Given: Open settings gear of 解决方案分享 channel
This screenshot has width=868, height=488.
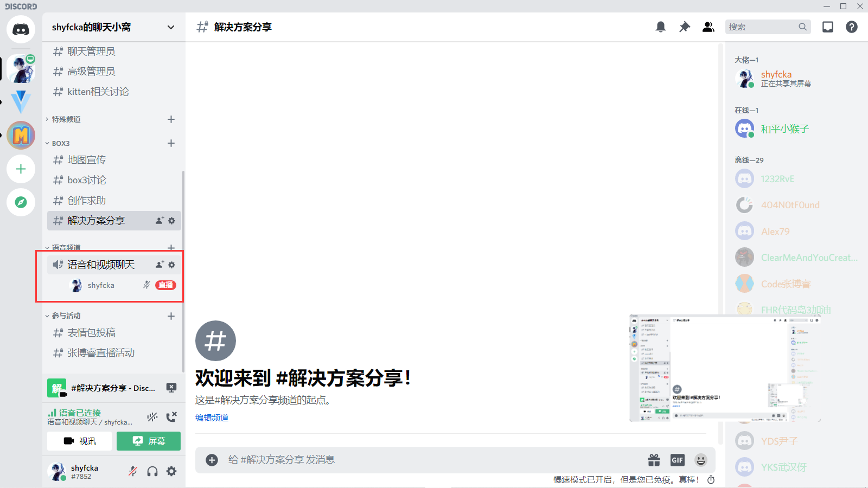Looking at the screenshot, I should click(172, 221).
